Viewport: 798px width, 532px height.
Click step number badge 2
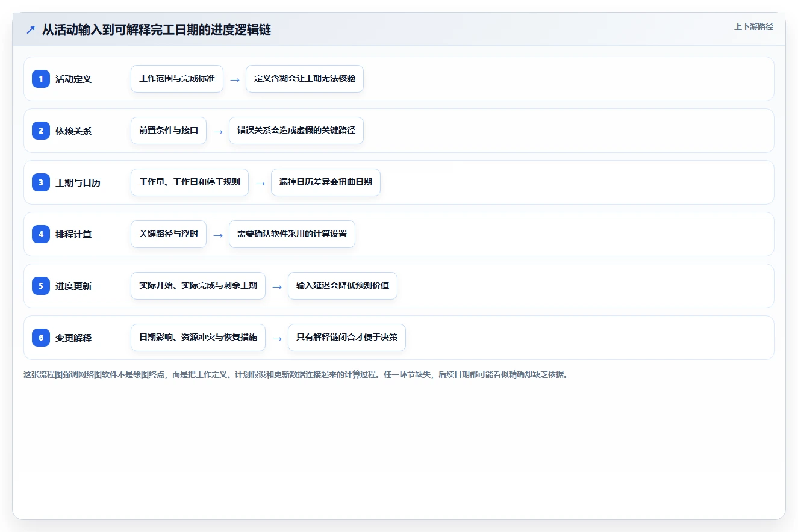(41, 131)
